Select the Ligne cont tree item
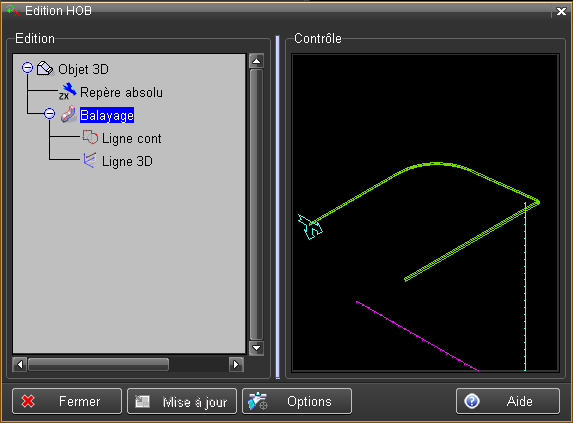Screen dimensions: 573x423 tap(132, 138)
